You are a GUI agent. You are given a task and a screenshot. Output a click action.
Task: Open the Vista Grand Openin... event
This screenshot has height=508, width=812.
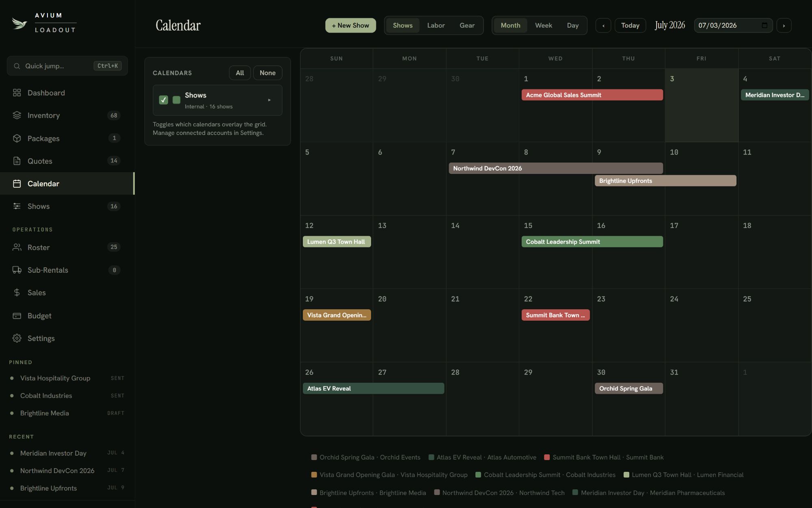pos(337,315)
